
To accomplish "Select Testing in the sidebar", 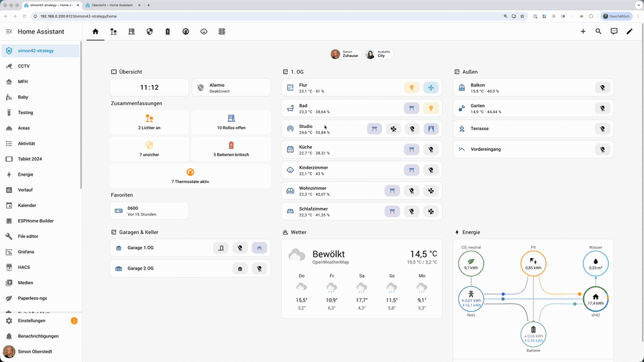I will 40,113.
